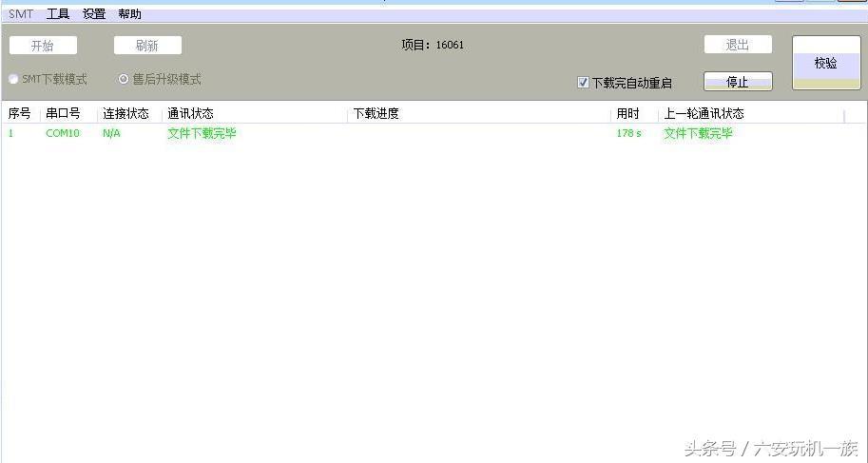Viewport: 868px width, 463px height.
Task: Click the 上一轮通讯状态 column header
Action: (x=704, y=113)
